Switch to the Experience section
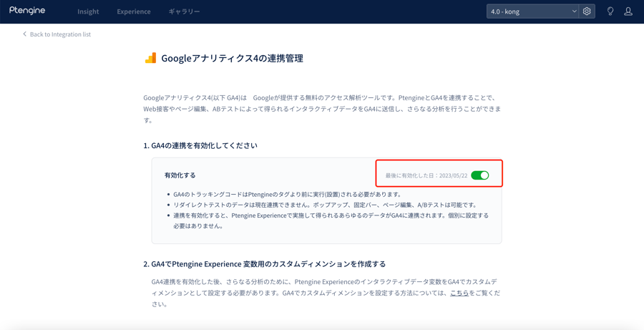This screenshot has width=644, height=330. click(x=134, y=11)
